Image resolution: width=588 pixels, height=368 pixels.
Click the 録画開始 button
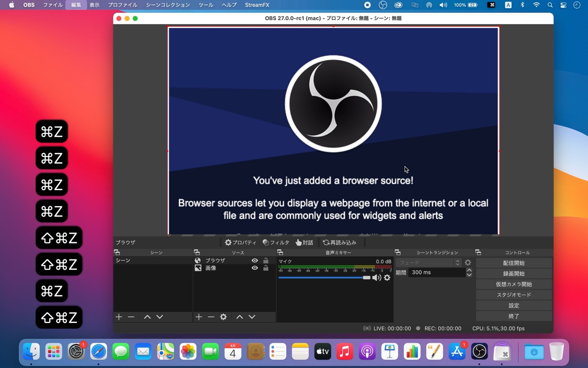(514, 274)
